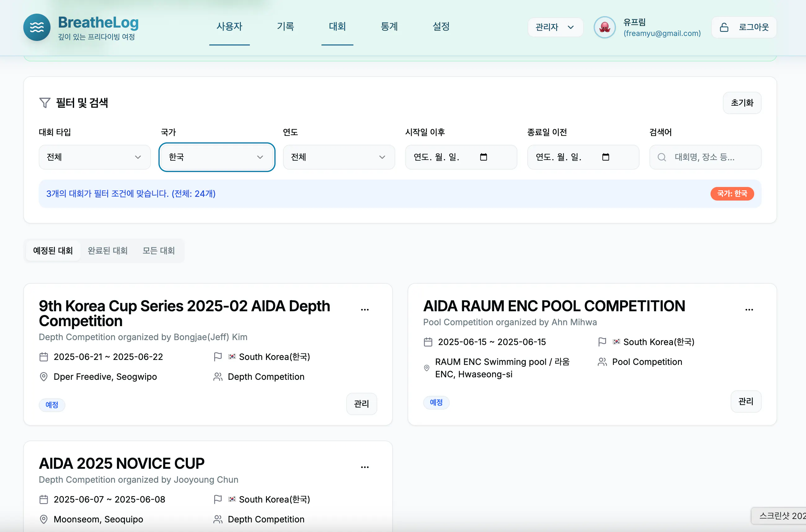Open more options for AIDA RAUM ENC card
Image resolution: width=806 pixels, height=532 pixels.
pyautogui.click(x=749, y=309)
